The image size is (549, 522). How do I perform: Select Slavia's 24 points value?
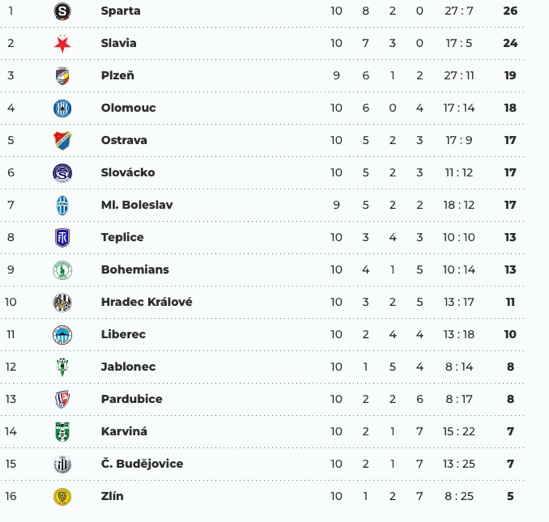[510, 43]
